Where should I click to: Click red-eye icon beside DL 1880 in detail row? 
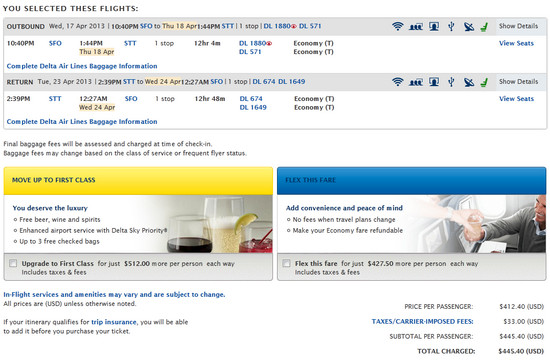click(x=269, y=44)
